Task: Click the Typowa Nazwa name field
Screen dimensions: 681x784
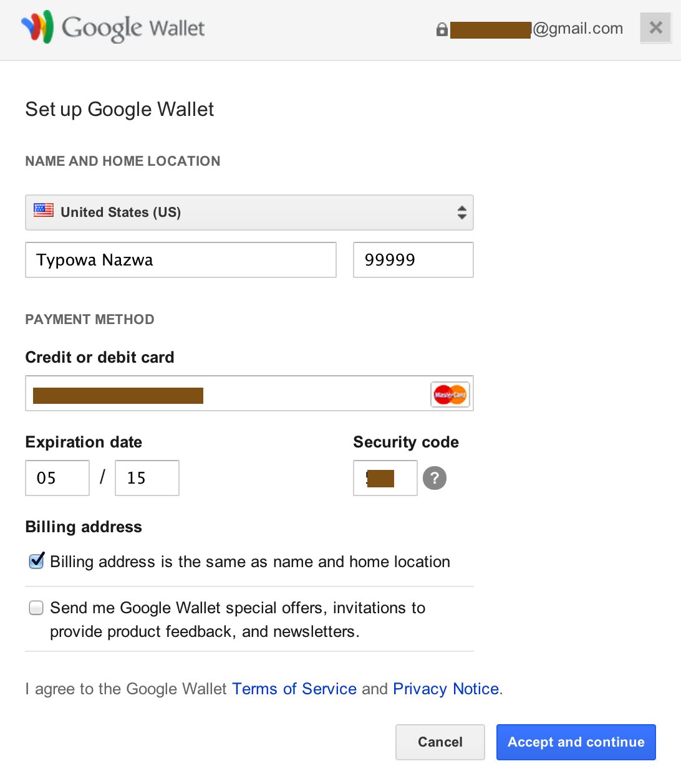Action: tap(181, 260)
